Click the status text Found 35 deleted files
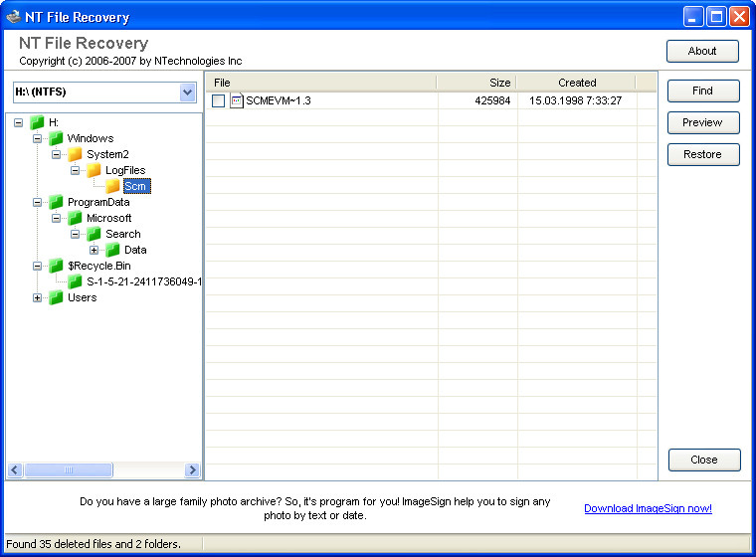The height and width of the screenshot is (557, 756). tap(94, 544)
